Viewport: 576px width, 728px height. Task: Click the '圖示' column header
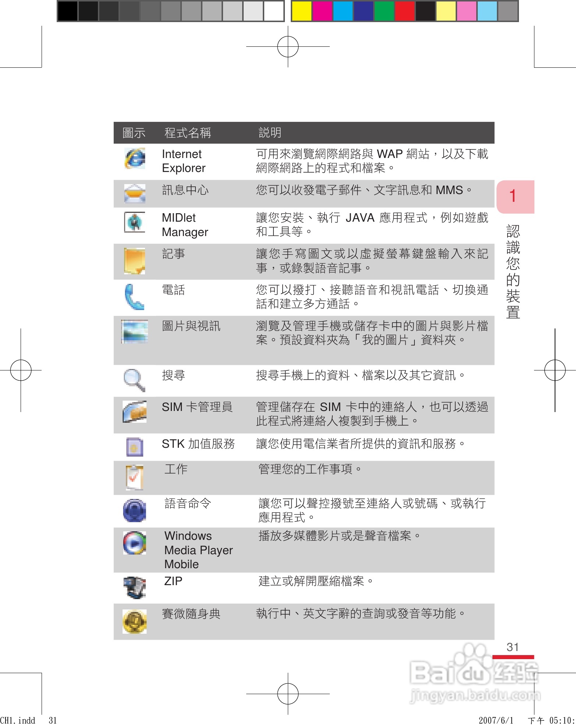[134, 133]
